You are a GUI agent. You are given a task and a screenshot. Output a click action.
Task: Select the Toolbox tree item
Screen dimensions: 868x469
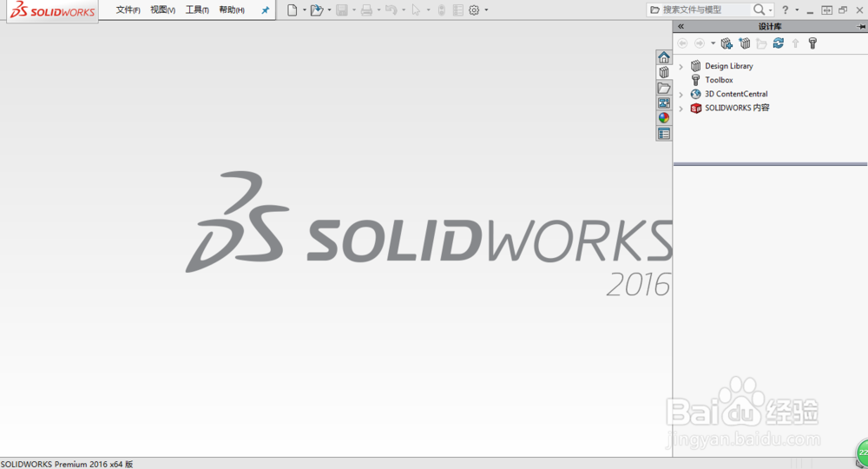[719, 80]
